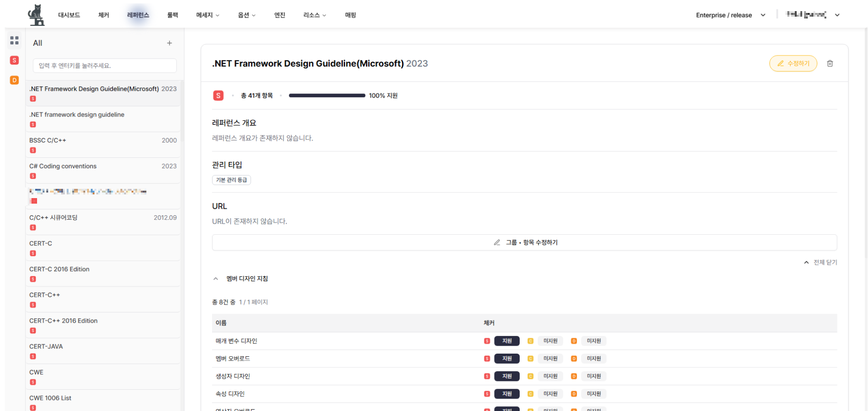Click S checker icon in 멤버 오버로드 row
868x411 pixels.
(x=487, y=359)
